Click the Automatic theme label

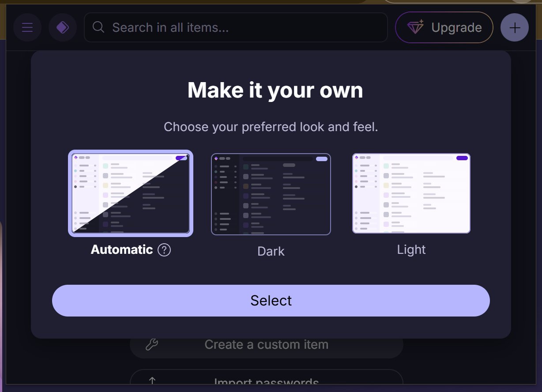(122, 250)
